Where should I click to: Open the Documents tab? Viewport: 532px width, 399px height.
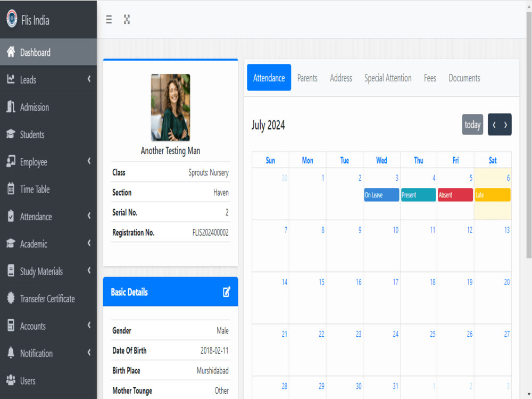click(464, 78)
